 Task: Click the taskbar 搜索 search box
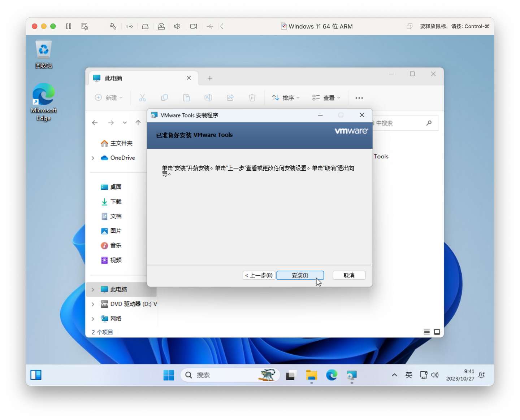coord(230,375)
